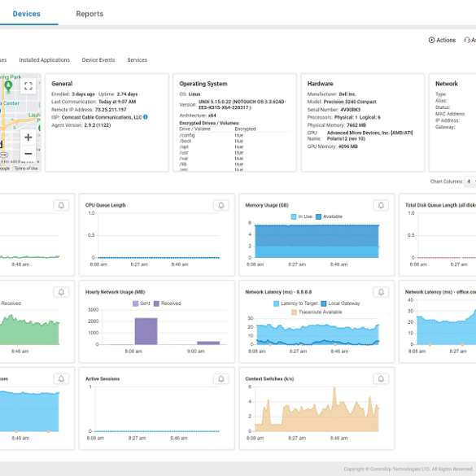
Task: Click the /opt encrypted drive row
Action: pos(234,146)
